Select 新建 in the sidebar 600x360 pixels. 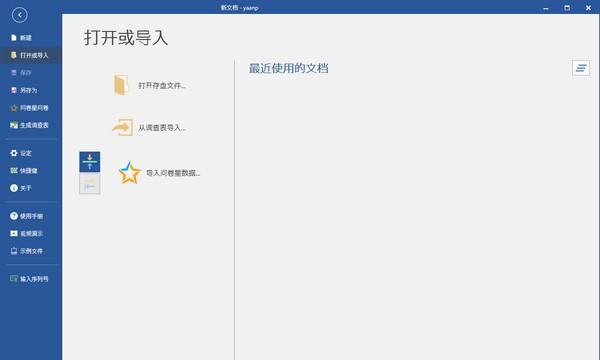click(21, 37)
